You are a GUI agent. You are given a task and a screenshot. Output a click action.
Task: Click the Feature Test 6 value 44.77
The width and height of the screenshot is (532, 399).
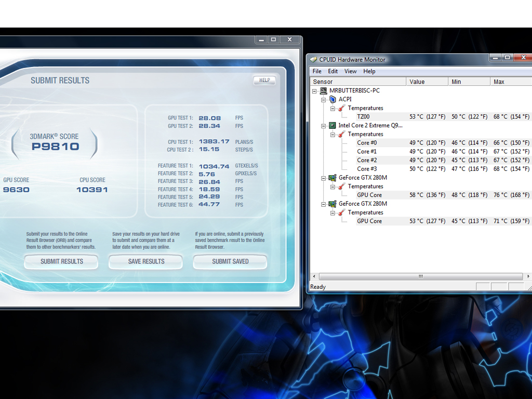point(209,205)
